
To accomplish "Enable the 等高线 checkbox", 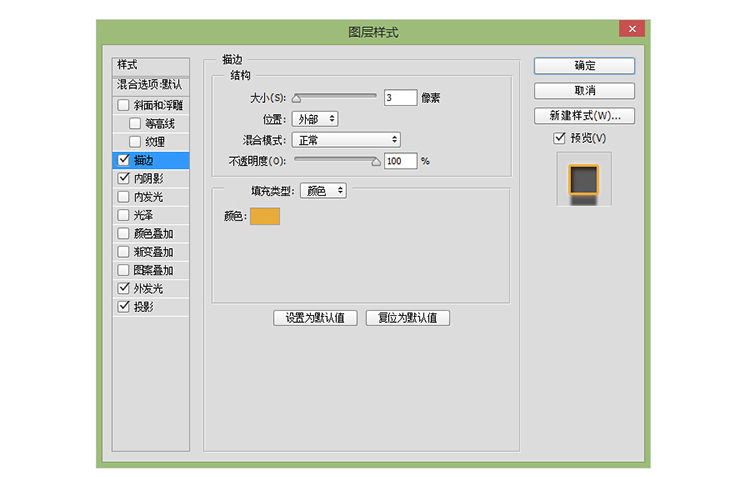I will click(135, 124).
